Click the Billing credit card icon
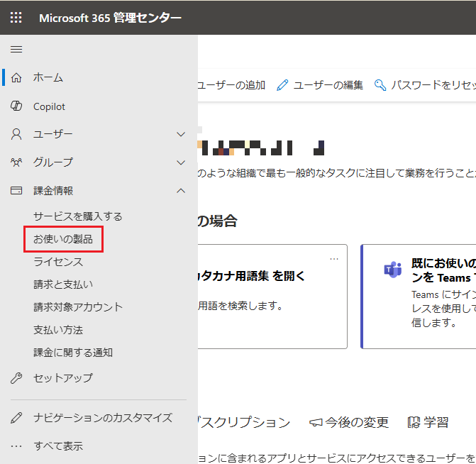Screen dimensions: 476x464 [16, 190]
